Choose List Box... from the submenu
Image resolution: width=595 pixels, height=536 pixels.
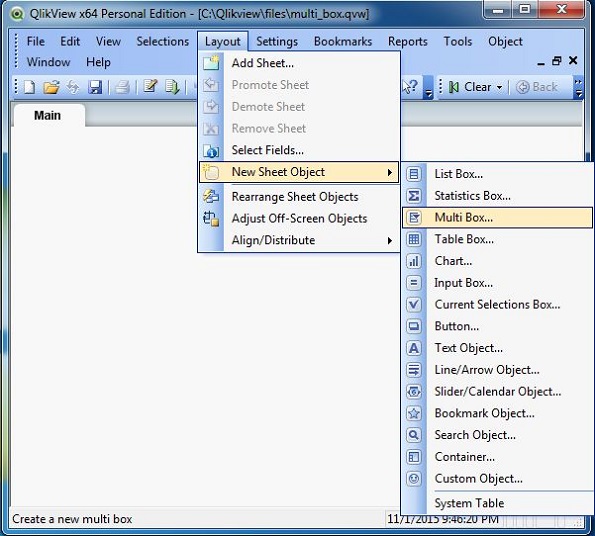[497, 174]
